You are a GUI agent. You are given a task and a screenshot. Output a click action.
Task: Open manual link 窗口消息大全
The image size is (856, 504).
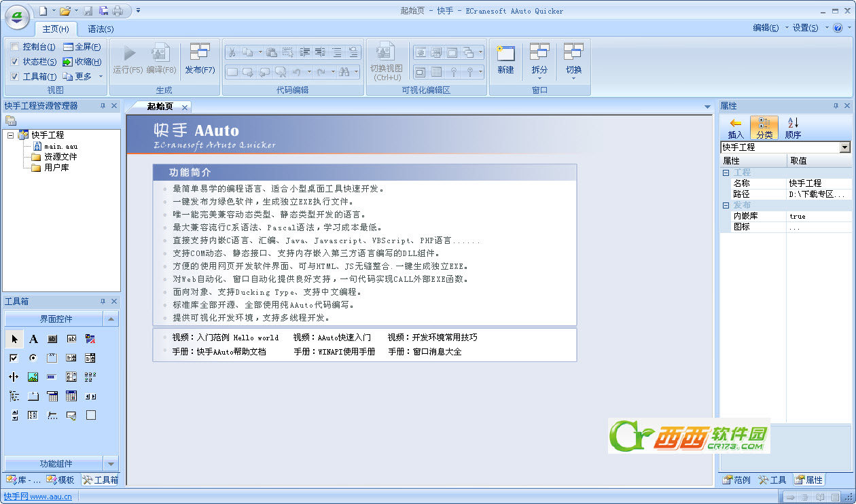pos(425,352)
